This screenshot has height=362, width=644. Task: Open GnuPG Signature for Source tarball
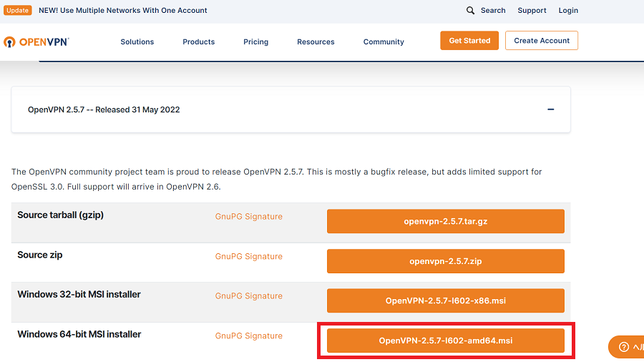[248, 217]
